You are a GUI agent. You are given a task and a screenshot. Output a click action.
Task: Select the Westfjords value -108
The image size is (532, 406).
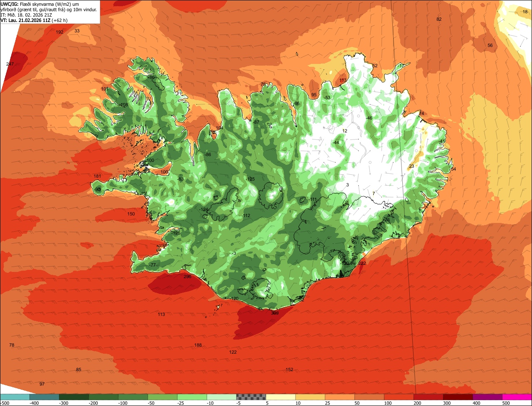click(123, 105)
